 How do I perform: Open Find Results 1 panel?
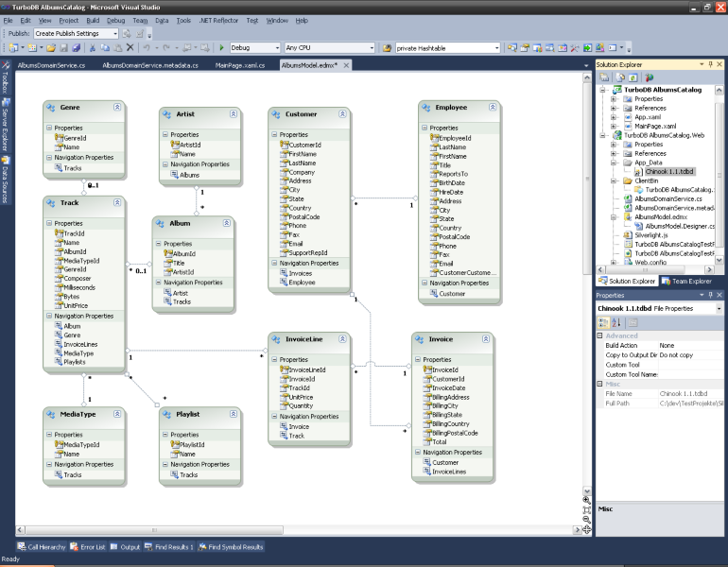(169, 547)
